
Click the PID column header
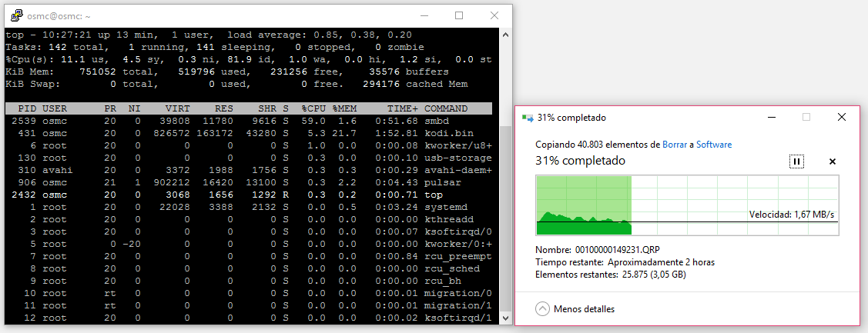[x=27, y=108]
